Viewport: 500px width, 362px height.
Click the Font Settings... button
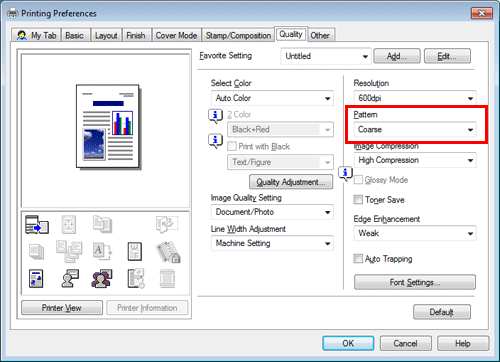coord(415,282)
